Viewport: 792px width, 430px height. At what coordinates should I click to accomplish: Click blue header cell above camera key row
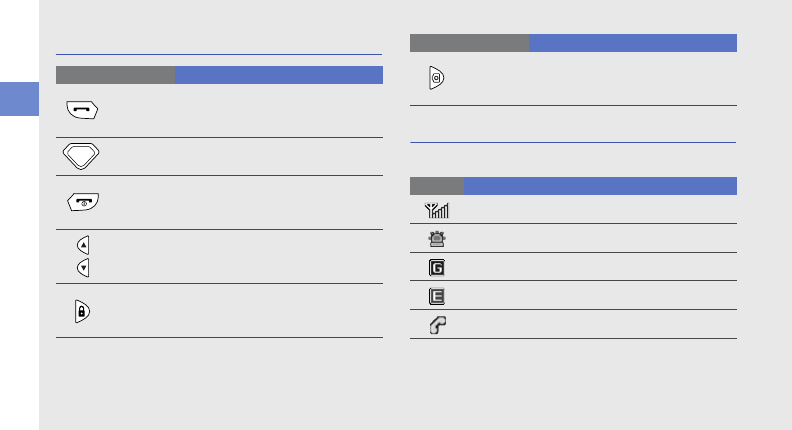(x=632, y=42)
